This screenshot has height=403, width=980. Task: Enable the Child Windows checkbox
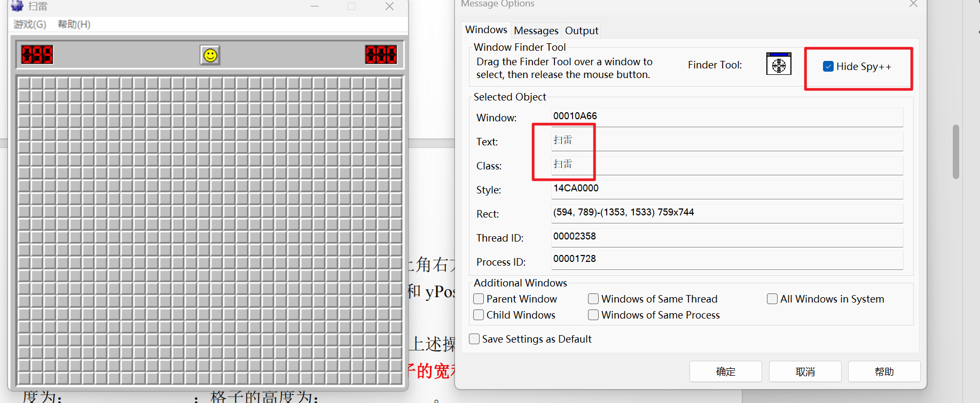[479, 315]
